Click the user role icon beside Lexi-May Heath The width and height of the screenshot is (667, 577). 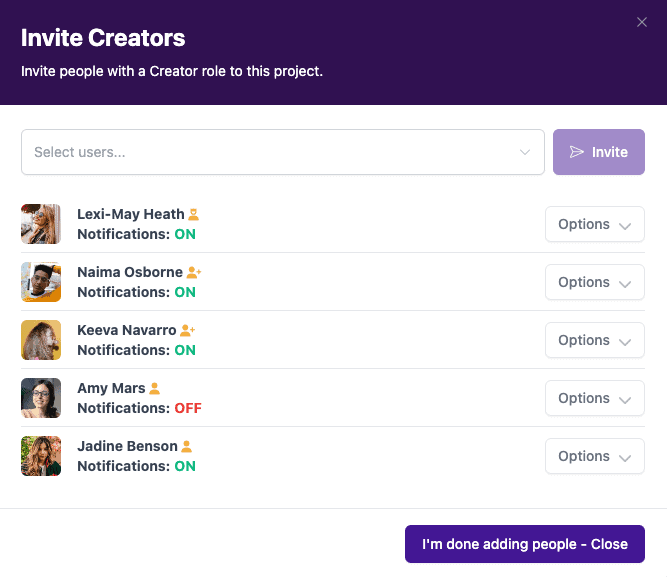194,214
